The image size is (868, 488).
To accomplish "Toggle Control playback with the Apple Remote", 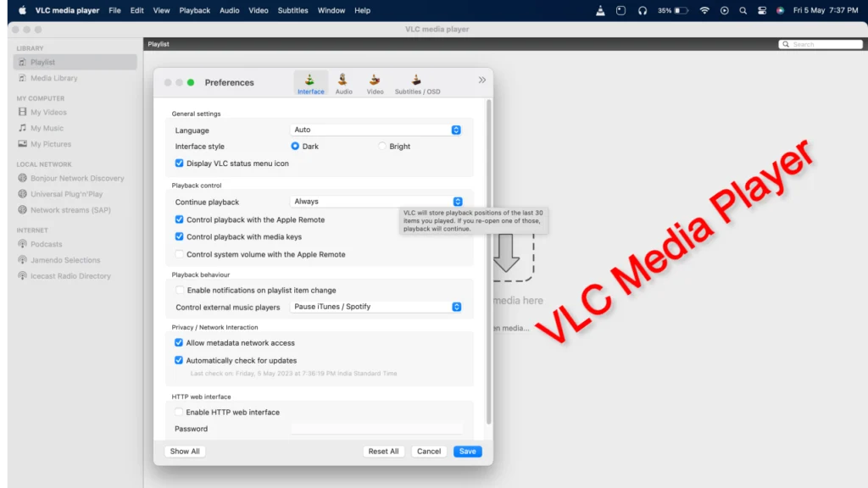I will coord(179,219).
